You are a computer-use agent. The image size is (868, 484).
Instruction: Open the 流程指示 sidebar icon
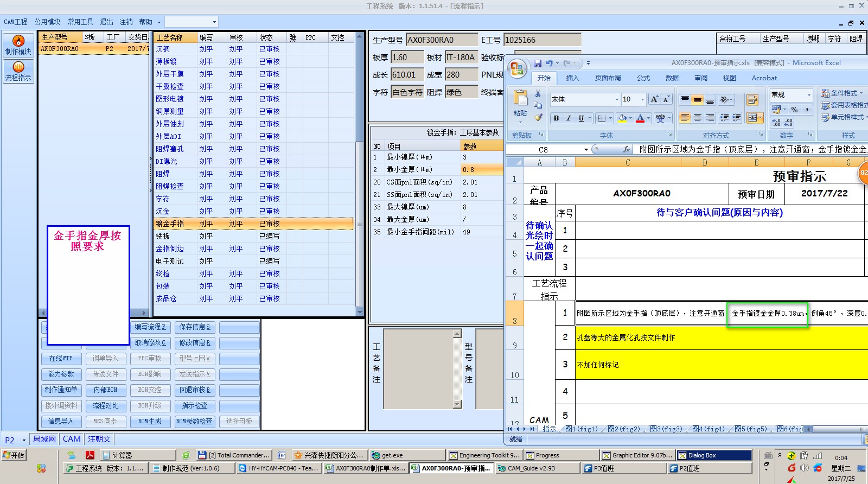(x=18, y=71)
